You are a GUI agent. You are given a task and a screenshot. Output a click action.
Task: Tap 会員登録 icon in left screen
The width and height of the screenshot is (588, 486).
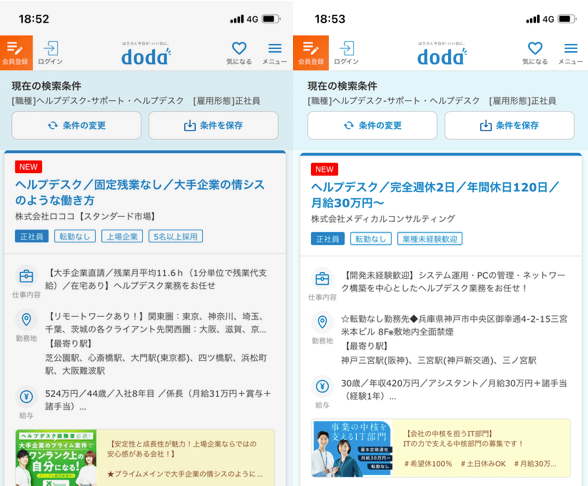pos(16,53)
